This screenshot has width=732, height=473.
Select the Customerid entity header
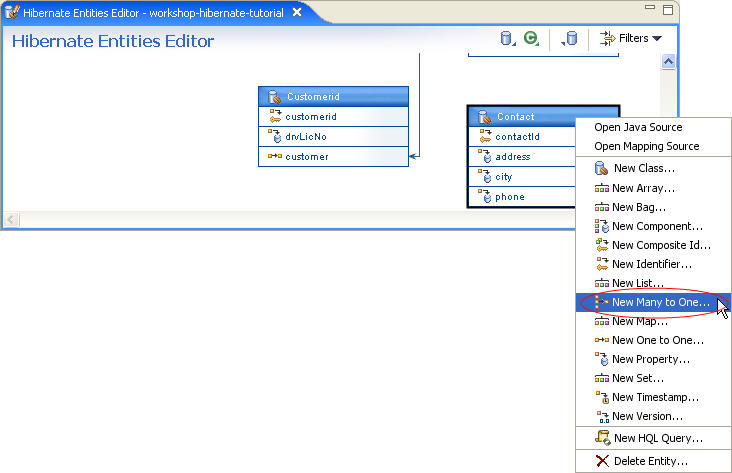pos(333,97)
